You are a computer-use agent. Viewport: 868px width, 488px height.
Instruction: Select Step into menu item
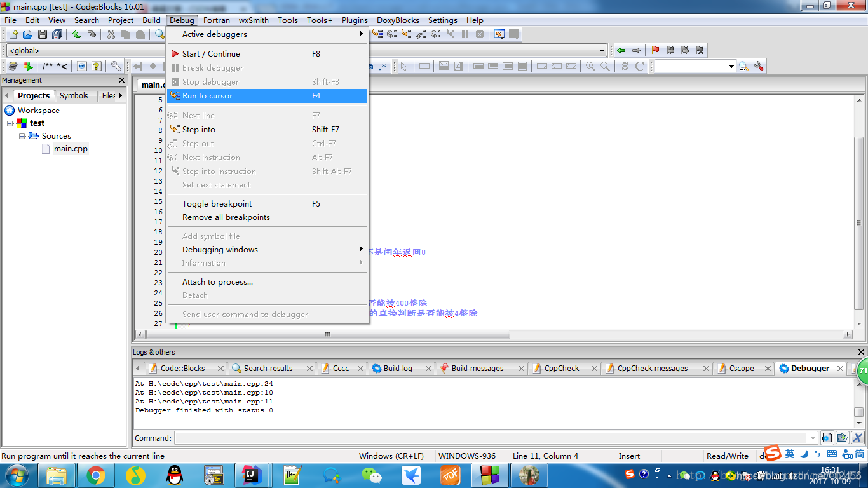coord(267,130)
